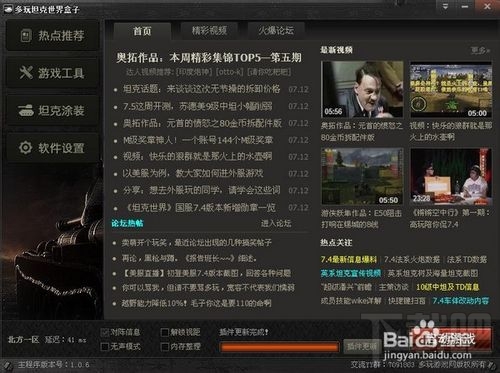Screen dimensions: 500x373
Task: Open forum post 卖萌开个玩笑
Action: [x=197, y=243]
